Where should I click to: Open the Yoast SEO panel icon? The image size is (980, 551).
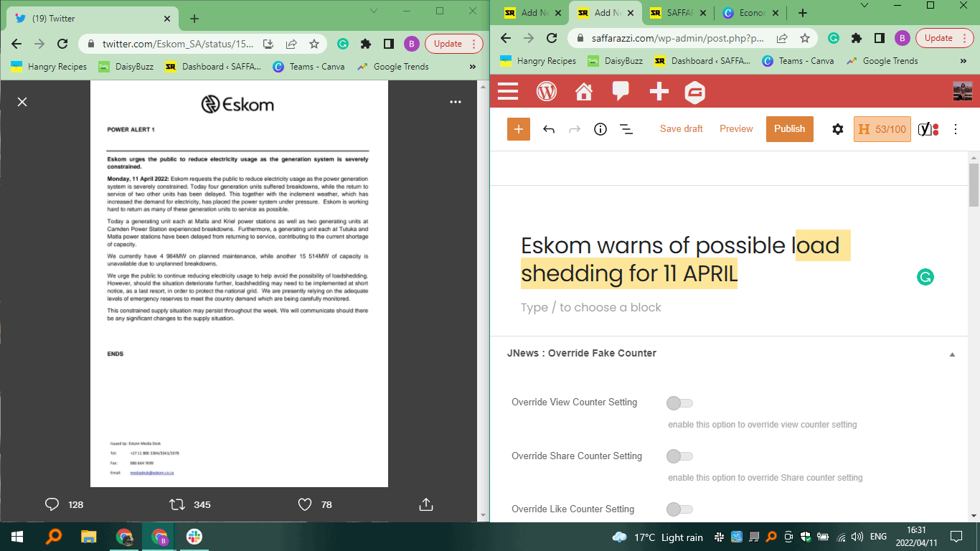click(928, 129)
